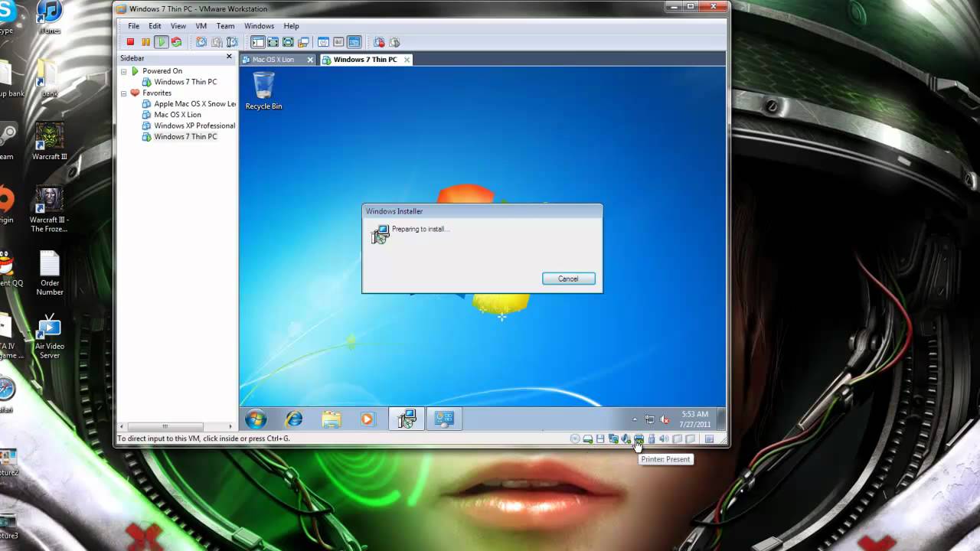Open the snapshot manager from the toolbar

coord(232,42)
